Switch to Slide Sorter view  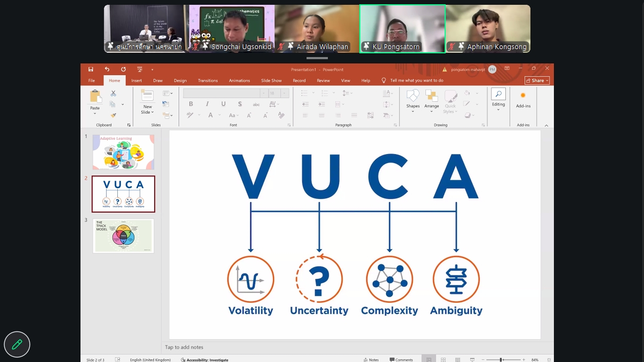(443, 360)
